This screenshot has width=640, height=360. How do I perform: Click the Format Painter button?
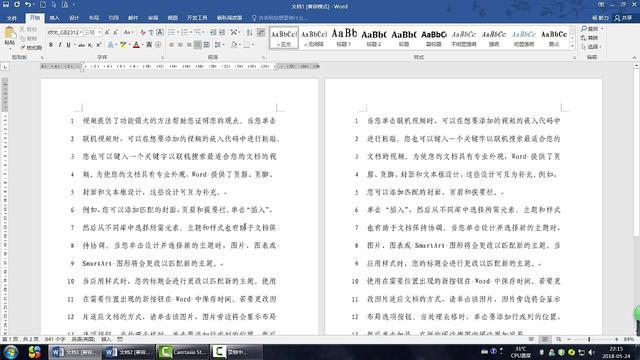click(x=31, y=47)
